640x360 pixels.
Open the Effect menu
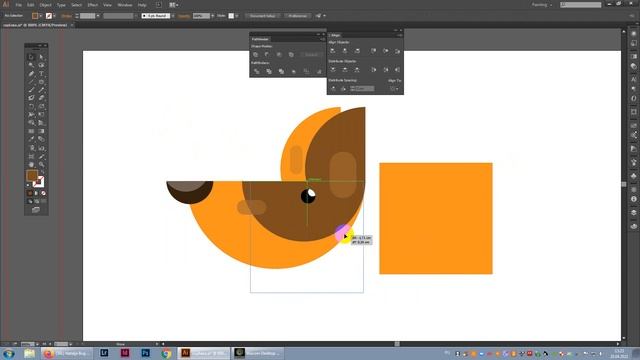coord(93,5)
